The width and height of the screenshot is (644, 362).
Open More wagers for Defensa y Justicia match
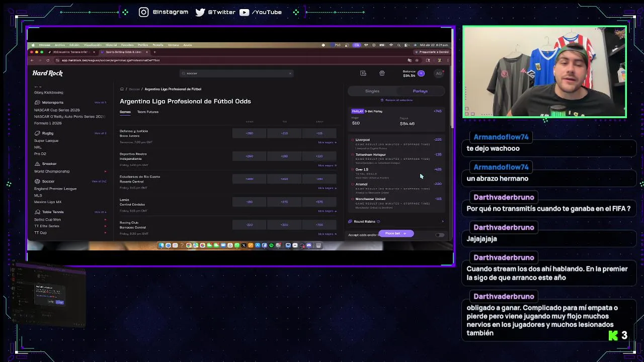point(327,143)
